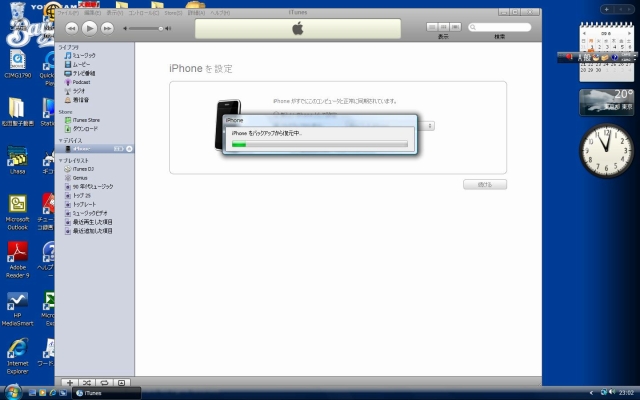Open the Windows Start menu
This screenshot has width=640, height=400.
tap(13, 393)
